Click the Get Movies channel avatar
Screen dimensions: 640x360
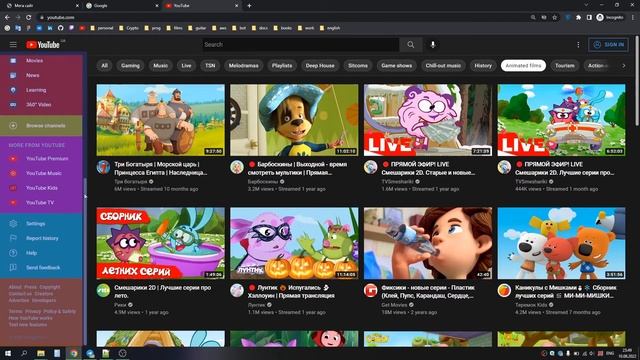point(371,291)
